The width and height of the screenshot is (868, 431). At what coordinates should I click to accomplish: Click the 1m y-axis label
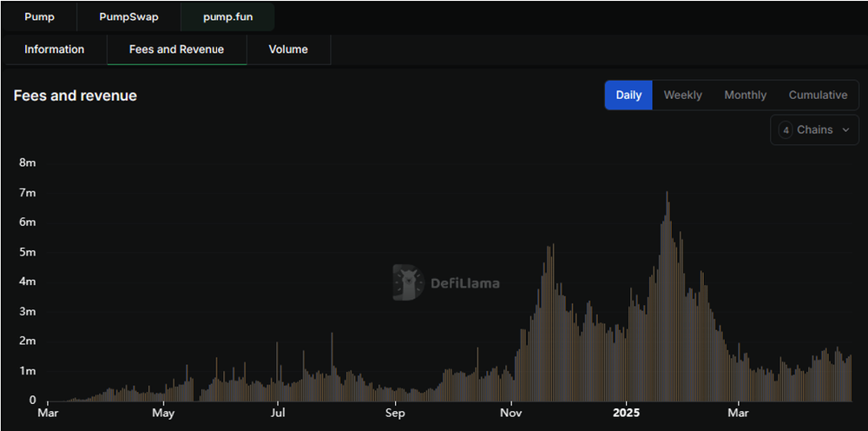(x=28, y=371)
